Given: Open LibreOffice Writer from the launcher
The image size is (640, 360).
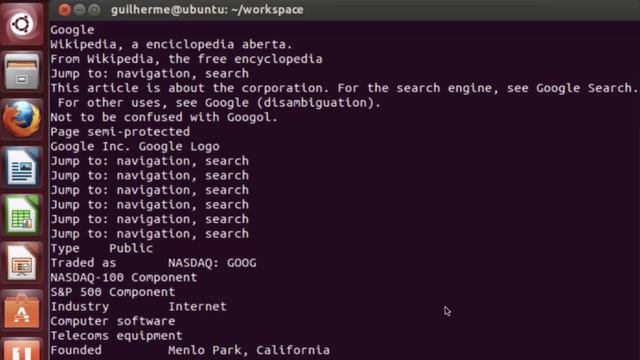Looking at the screenshot, I should pos(22,167).
